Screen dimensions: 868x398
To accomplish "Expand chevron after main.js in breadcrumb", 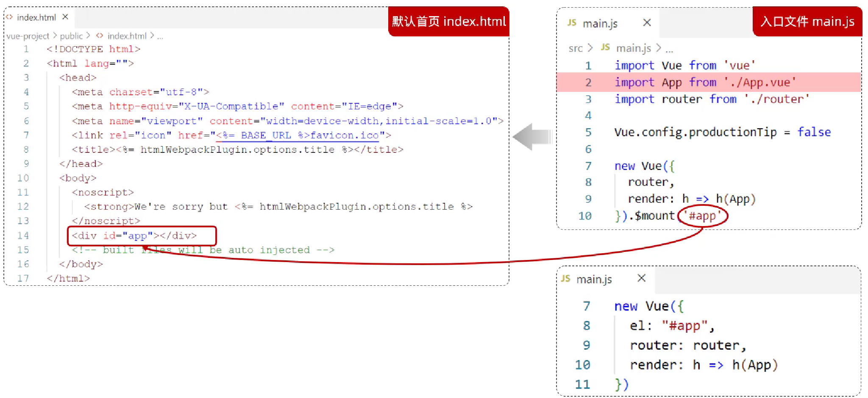I will click(658, 48).
